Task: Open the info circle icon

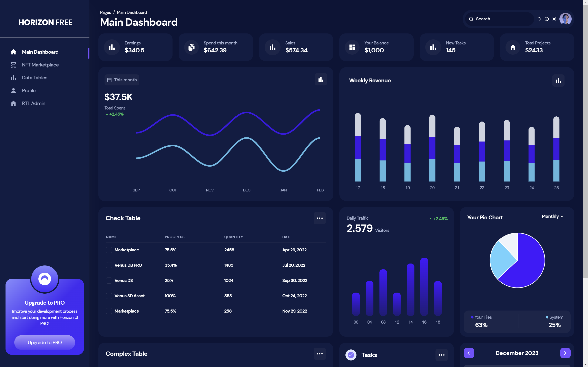Action: pyautogui.click(x=546, y=19)
